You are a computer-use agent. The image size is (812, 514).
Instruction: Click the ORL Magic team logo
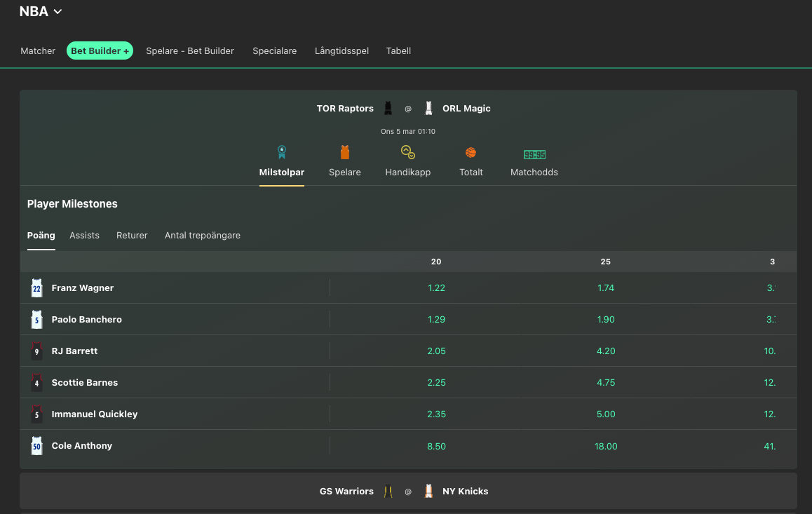[428, 108]
